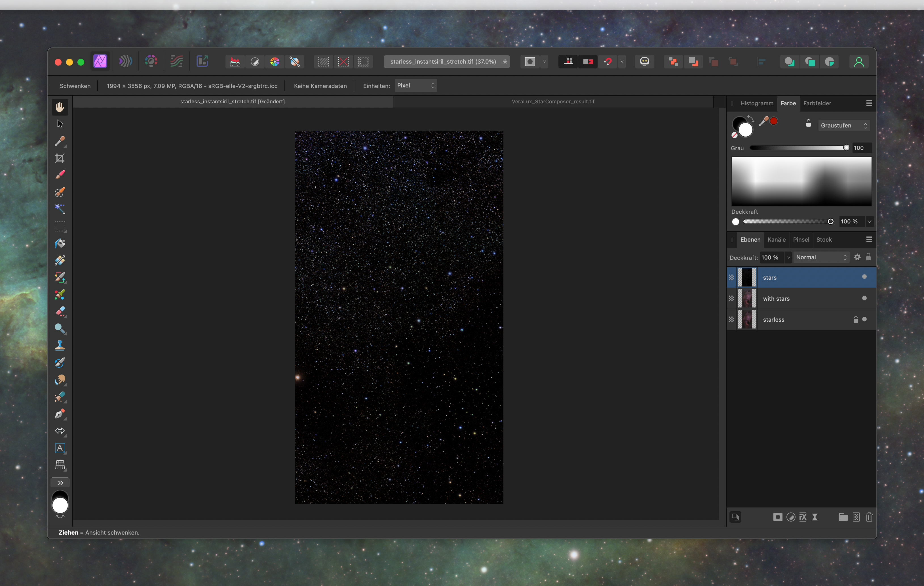Toggle visibility of starless layer

[x=864, y=319]
